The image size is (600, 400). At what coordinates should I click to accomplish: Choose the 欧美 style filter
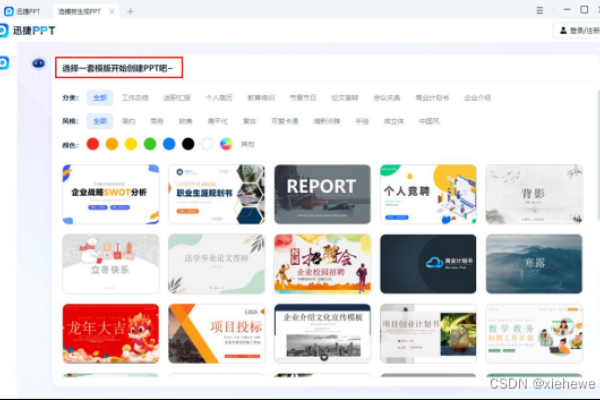coord(186,121)
